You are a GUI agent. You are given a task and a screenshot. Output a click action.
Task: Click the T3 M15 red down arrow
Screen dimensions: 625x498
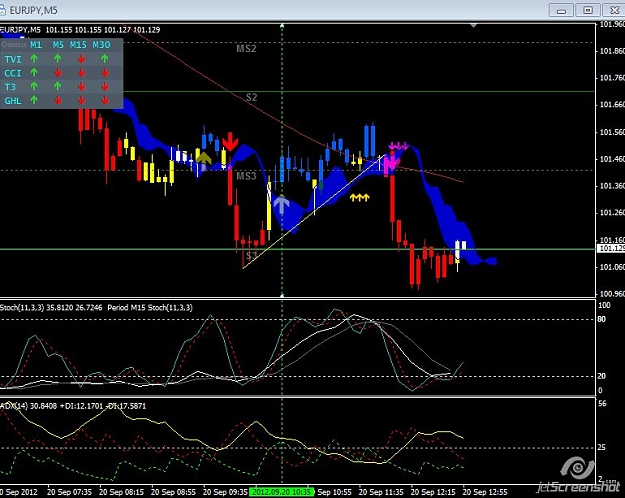click(x=81, y=87)
